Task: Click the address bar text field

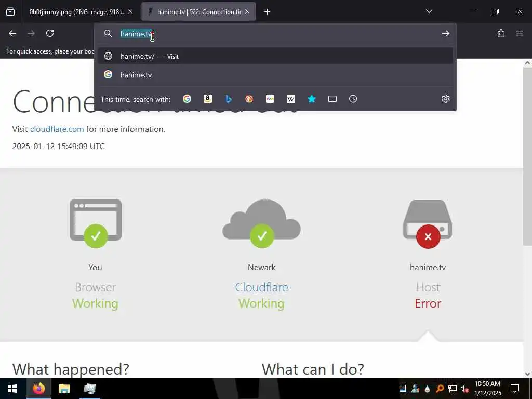Action: coord(275,34)
